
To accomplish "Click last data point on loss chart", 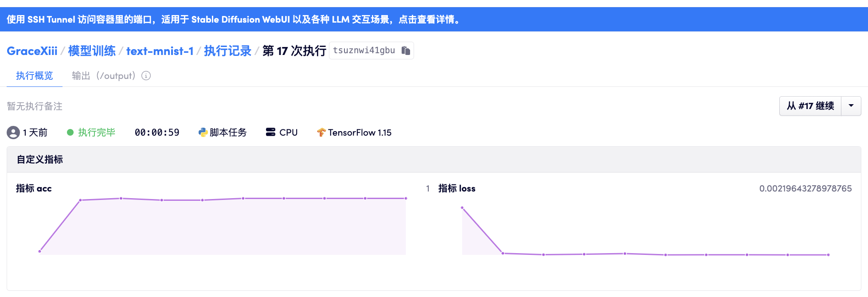I will (828, 255).
